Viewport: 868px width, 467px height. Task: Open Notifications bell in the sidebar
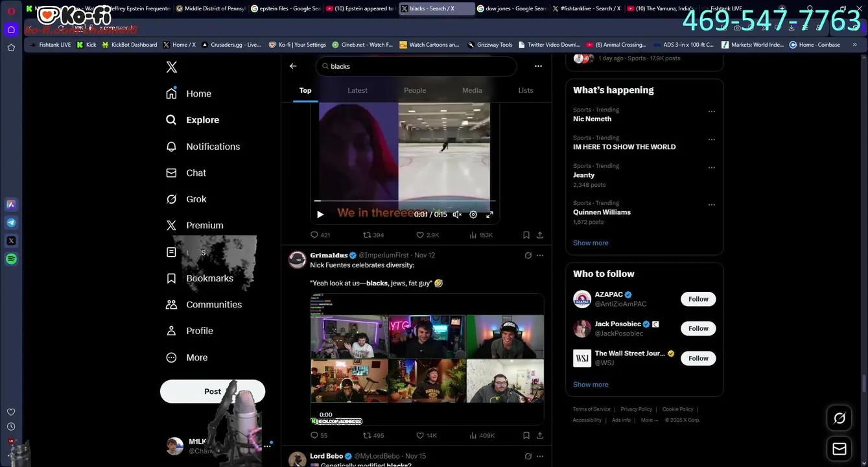171,147
